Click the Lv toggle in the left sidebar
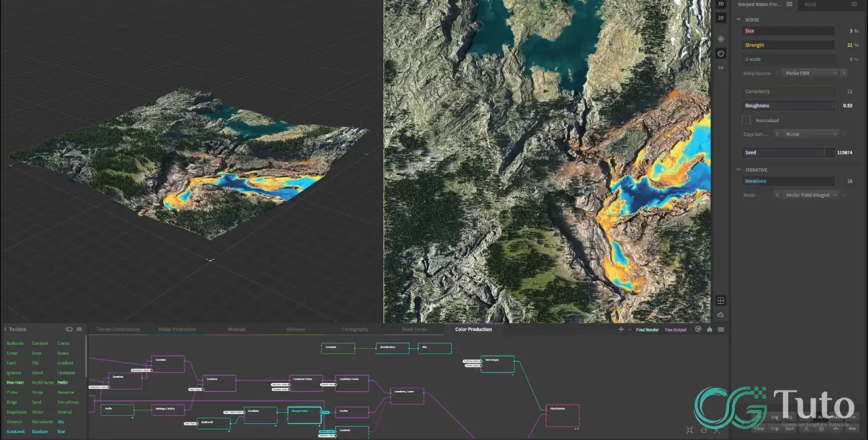The image size is (868, 440). (722, 67)
